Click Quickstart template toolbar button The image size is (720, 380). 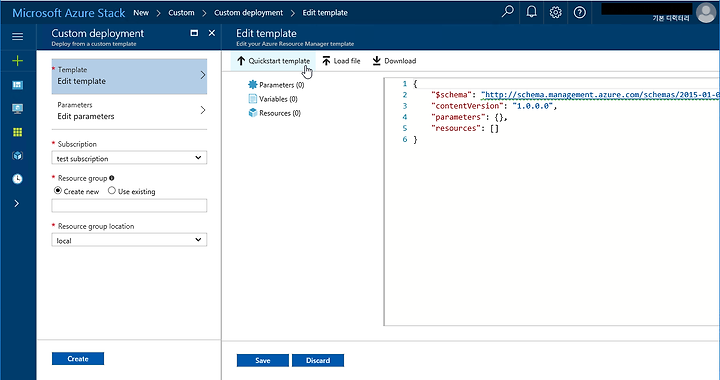pyautogui.click(x=273, y=61)
